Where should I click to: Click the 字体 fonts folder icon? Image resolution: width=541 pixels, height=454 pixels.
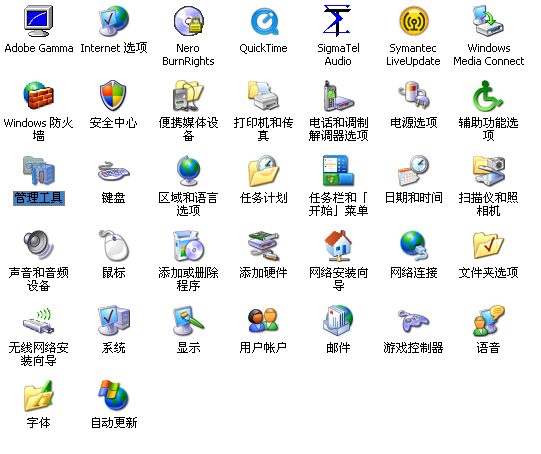tap(38, 396)
